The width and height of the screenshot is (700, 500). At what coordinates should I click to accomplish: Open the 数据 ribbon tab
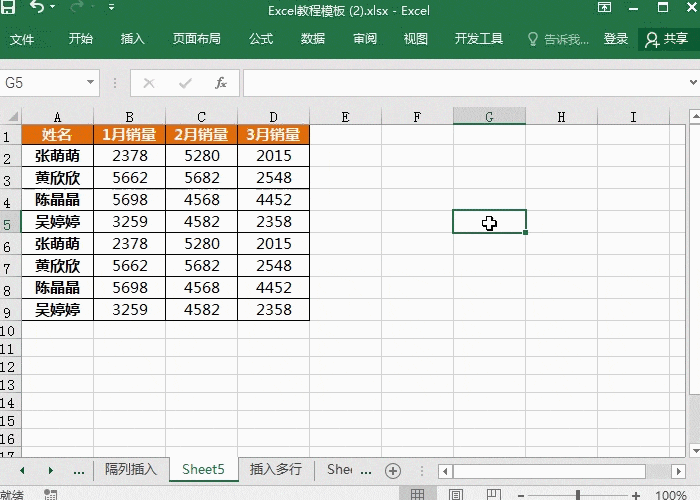pos(312,39)
